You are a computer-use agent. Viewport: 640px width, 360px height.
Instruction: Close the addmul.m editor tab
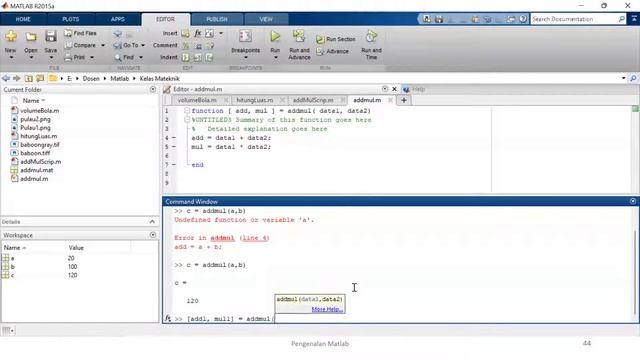(391, 100)
